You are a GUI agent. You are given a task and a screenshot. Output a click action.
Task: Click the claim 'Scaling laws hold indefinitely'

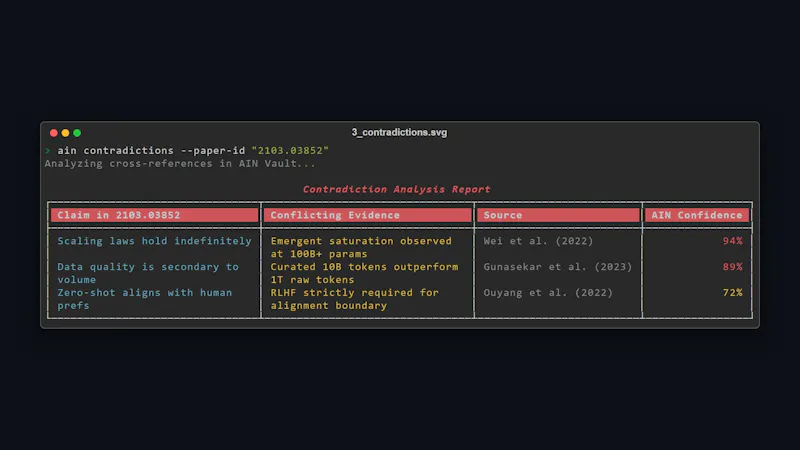154,241
